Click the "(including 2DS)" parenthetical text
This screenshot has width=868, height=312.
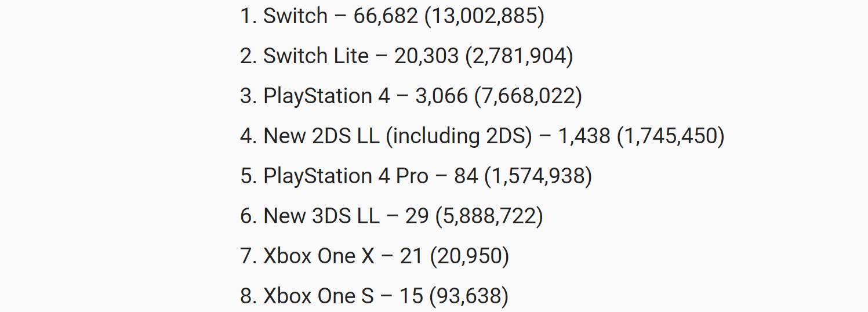[x=459, y=136]
